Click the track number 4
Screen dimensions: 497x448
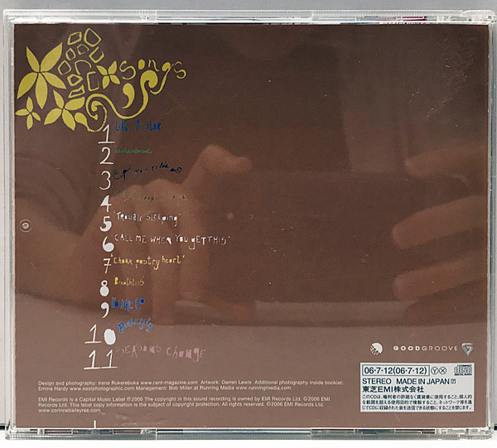[106, 204]
